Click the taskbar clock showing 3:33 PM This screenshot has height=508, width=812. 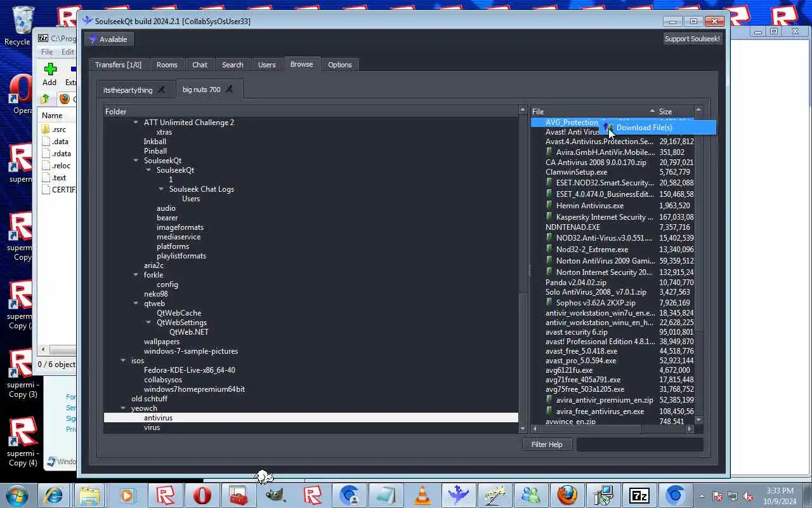click(780, 496)
